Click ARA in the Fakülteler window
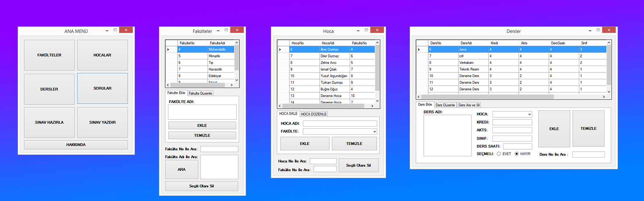 182,170
